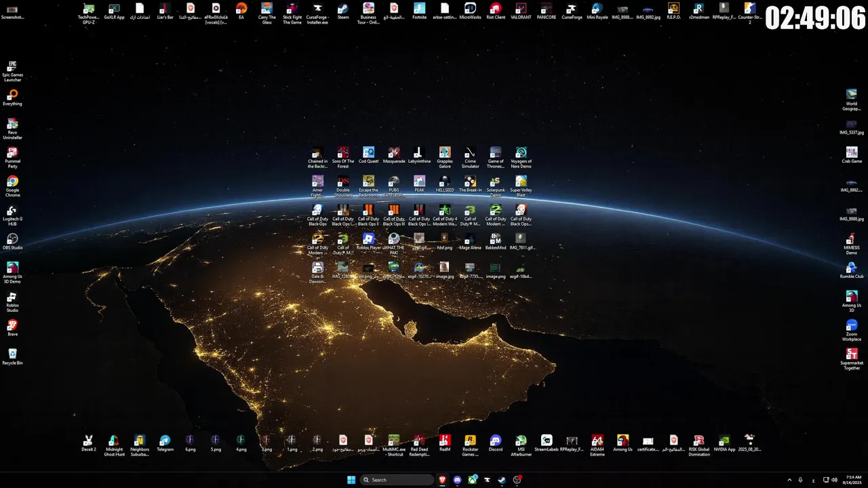
Task: Select the Labyrinthine shortcut
Action: click(x=419, y=155)
